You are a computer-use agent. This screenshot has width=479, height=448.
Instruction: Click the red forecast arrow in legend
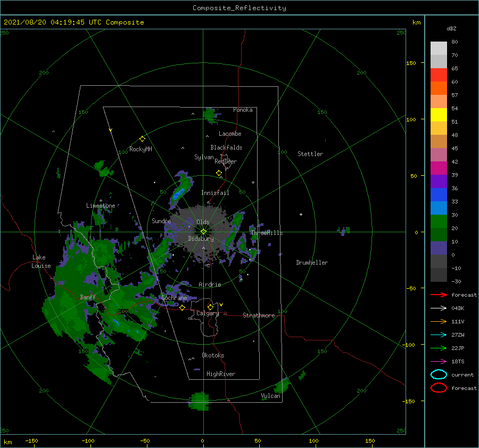tap(439, 295)
